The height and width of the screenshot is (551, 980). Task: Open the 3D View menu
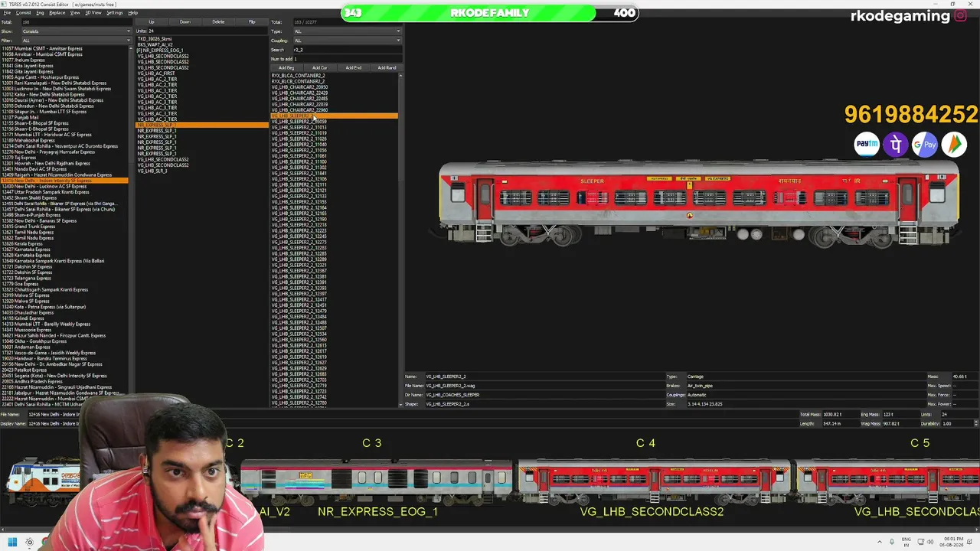93,13
